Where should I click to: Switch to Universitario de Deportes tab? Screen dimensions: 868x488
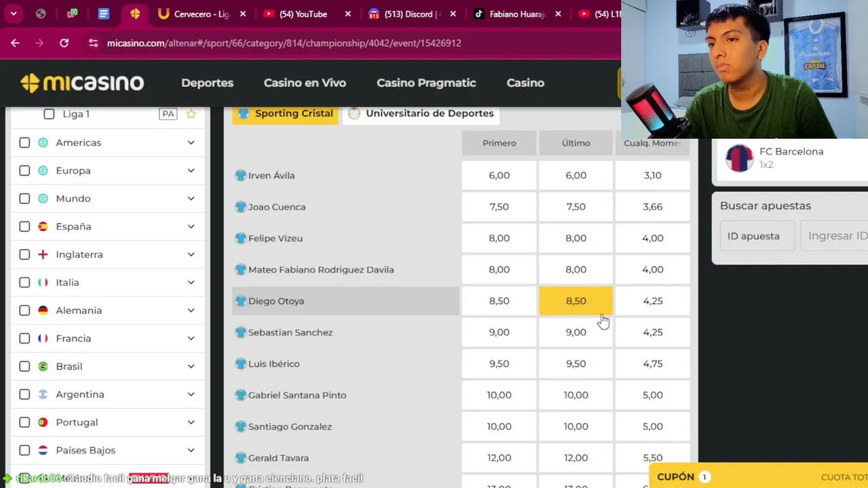point(421,113)
